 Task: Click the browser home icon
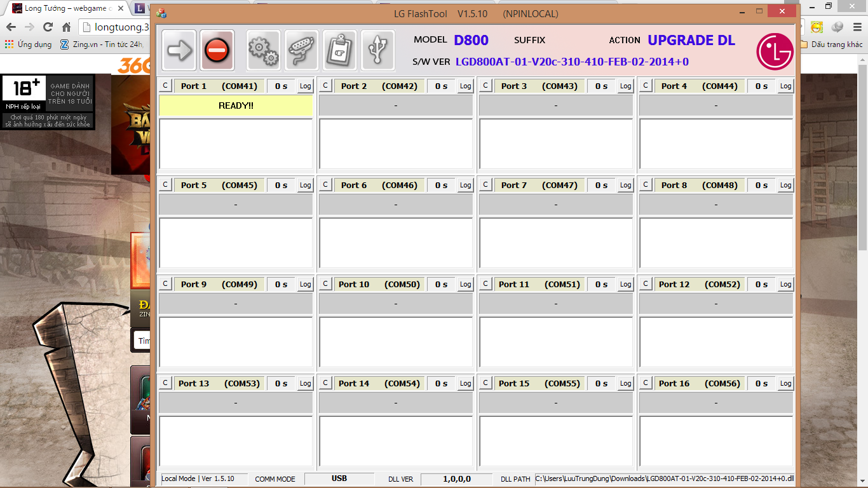[x=66, y=27]
